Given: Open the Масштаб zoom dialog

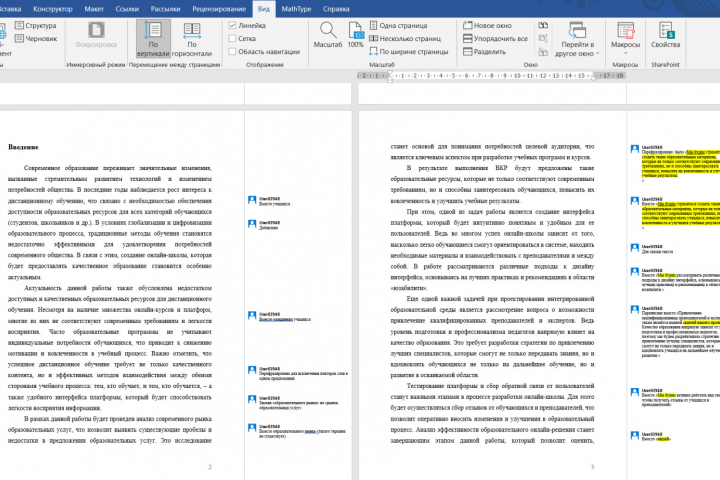Looking at the screenshot, I should pyautogui.click(x=328, y=35).
